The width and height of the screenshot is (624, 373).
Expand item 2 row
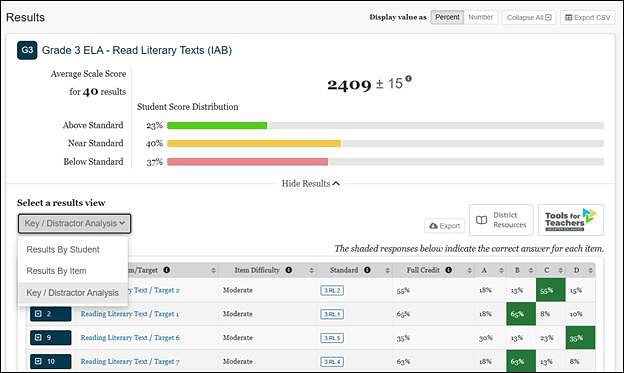[51, 314]
